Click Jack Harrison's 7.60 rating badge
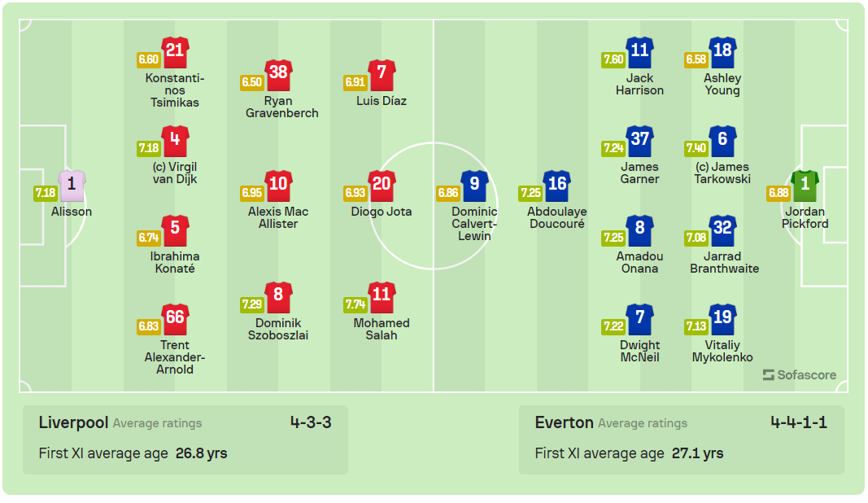 613,59
